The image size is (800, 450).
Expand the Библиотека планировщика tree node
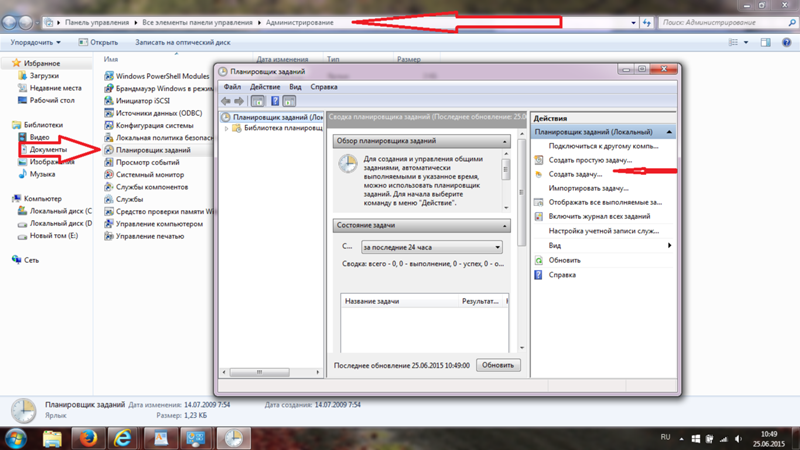[x=227, y=129]
